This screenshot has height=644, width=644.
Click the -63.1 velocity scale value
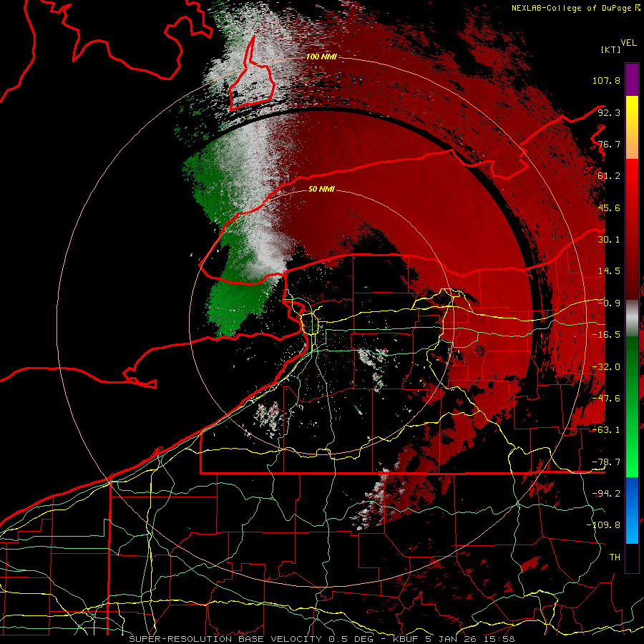[x=606, y=430]
